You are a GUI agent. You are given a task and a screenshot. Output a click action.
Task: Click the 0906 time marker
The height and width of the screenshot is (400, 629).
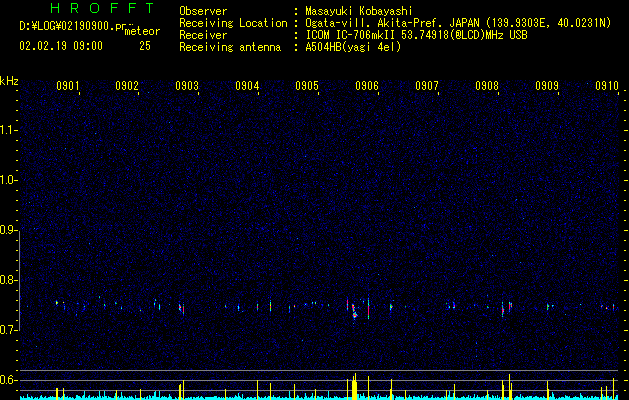367,86
